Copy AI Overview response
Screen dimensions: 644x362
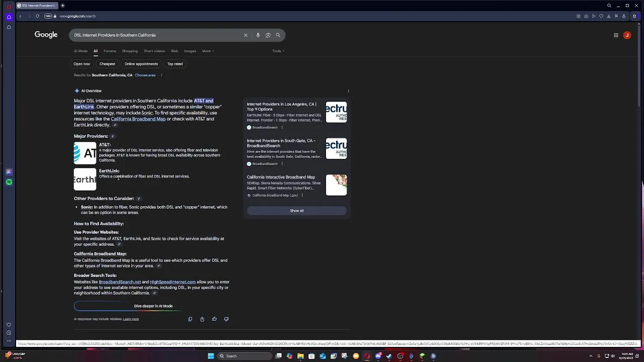tap(190, 319)
